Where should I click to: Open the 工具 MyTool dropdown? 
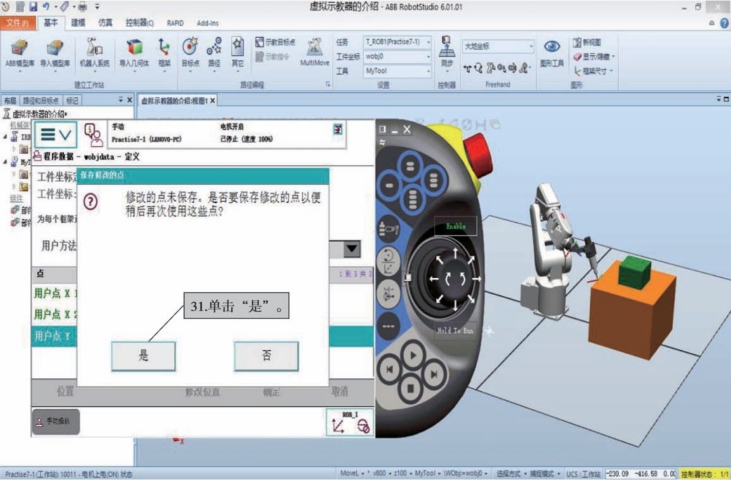tap(397, 71)
